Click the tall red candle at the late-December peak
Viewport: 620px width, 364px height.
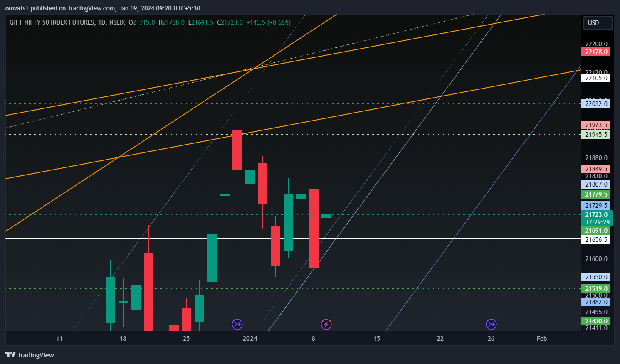coord(237,150)
